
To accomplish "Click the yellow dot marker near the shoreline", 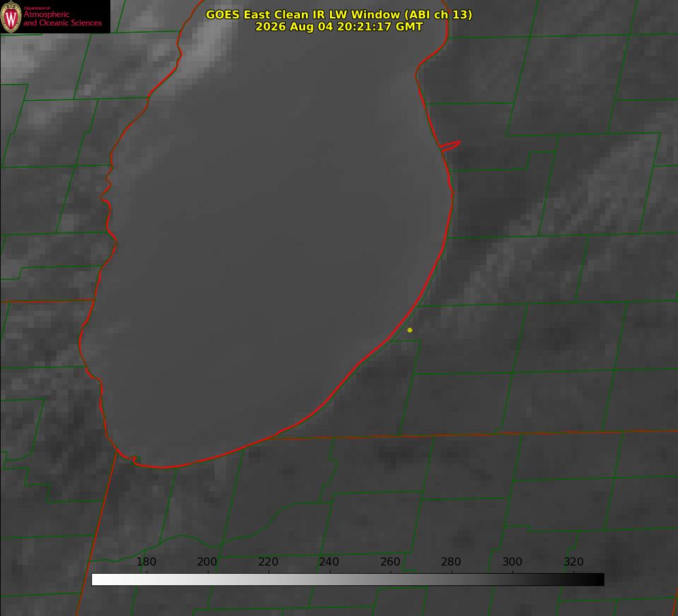I will pos(410,330).
